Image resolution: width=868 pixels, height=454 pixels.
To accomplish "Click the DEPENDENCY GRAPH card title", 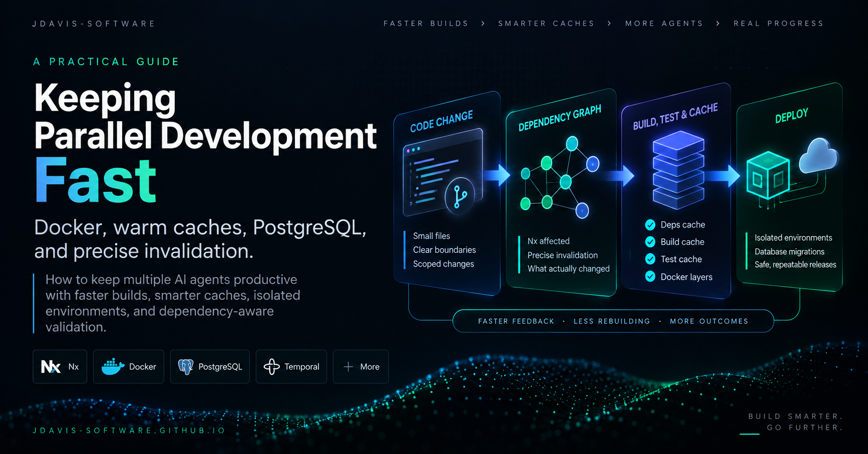I will tap(560, 118).
